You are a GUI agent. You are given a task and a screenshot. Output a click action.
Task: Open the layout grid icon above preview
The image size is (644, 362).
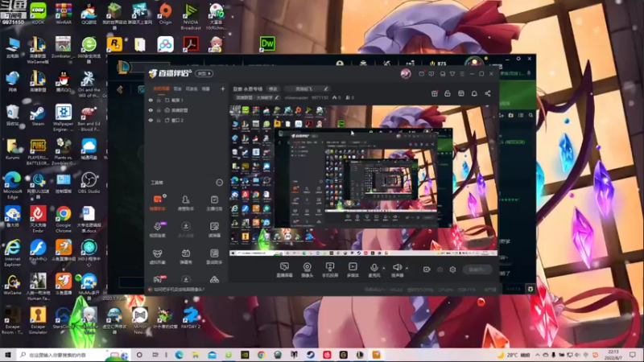point(460,93)
